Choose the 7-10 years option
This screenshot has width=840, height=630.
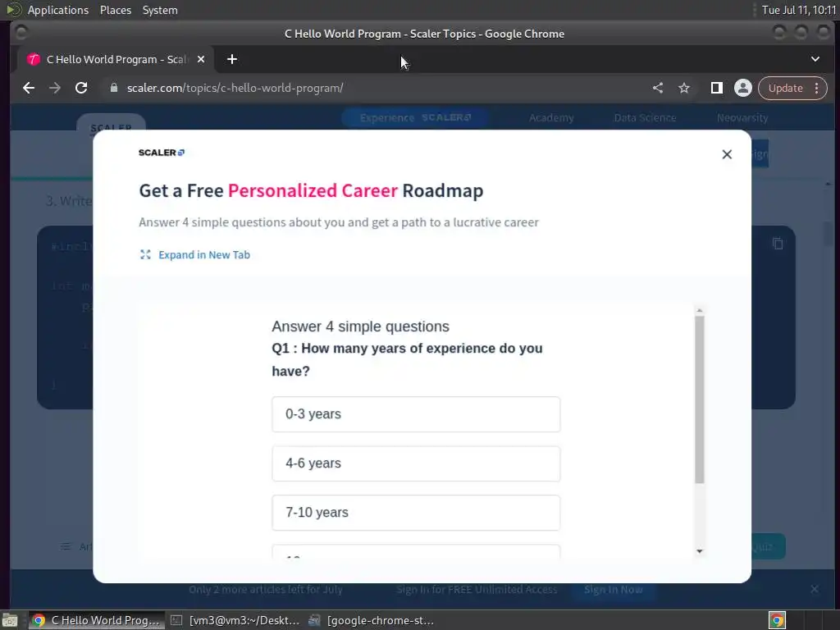416,513
